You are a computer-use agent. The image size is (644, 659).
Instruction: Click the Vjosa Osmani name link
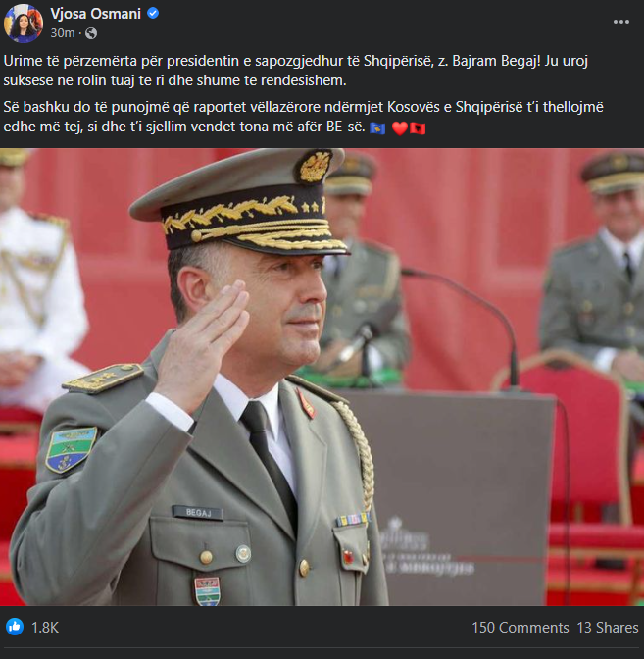click(x=95, y=14)
